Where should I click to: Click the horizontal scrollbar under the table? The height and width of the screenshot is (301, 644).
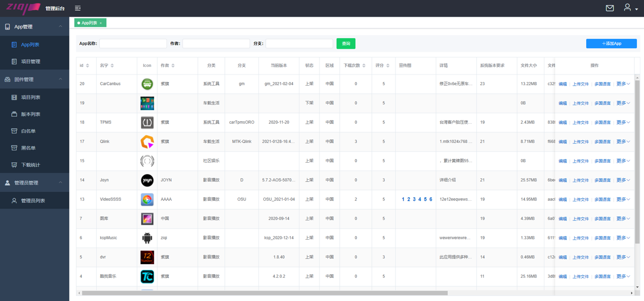tap(264, 293)
